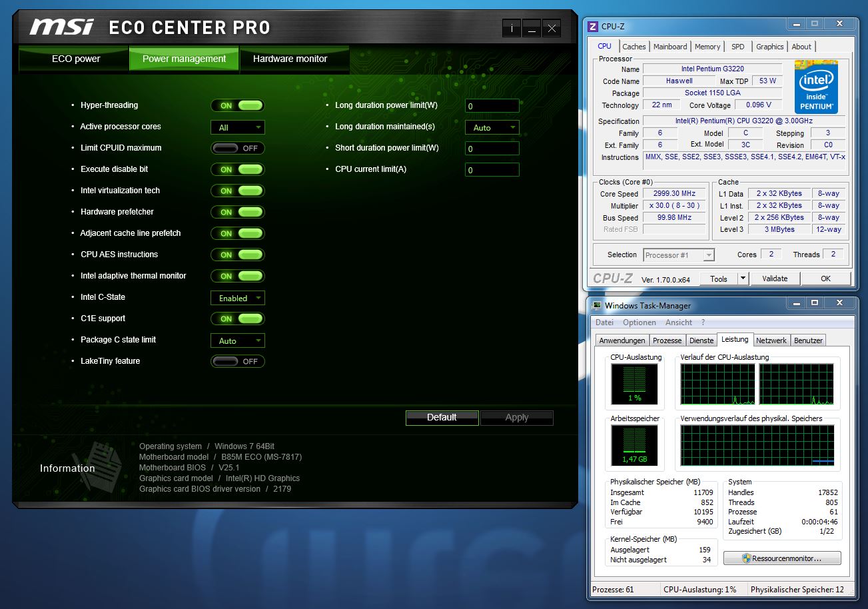Switch to Prozesse tab in Task-Manager

coord(667,340)
